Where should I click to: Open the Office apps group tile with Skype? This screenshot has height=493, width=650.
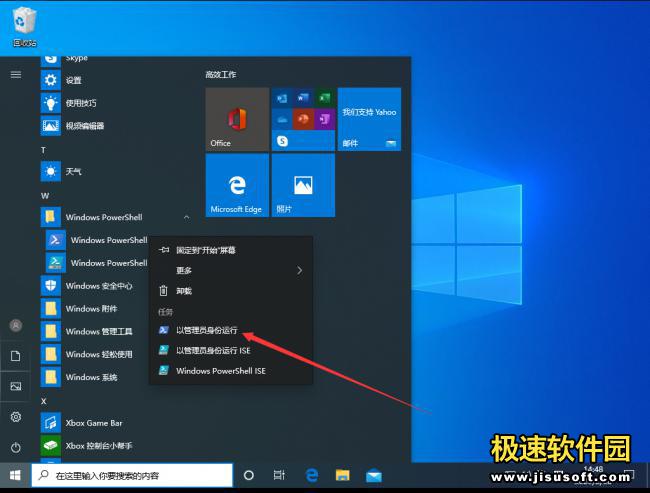coord(303,119)
